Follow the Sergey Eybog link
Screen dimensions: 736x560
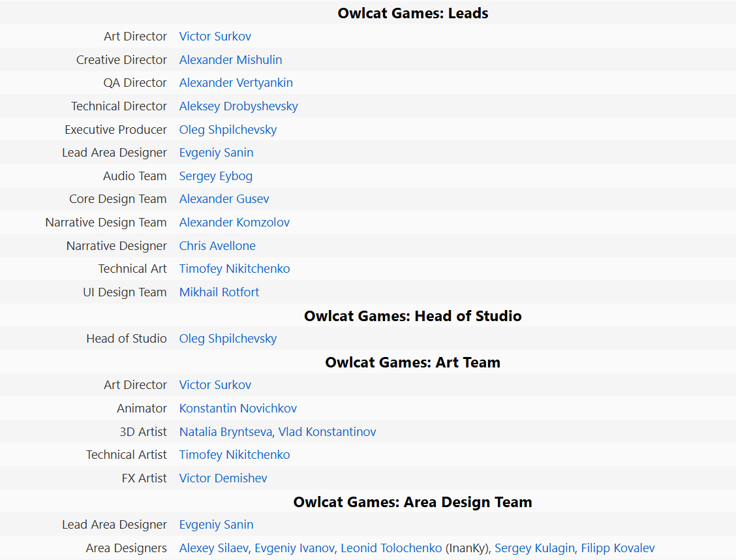216,176
